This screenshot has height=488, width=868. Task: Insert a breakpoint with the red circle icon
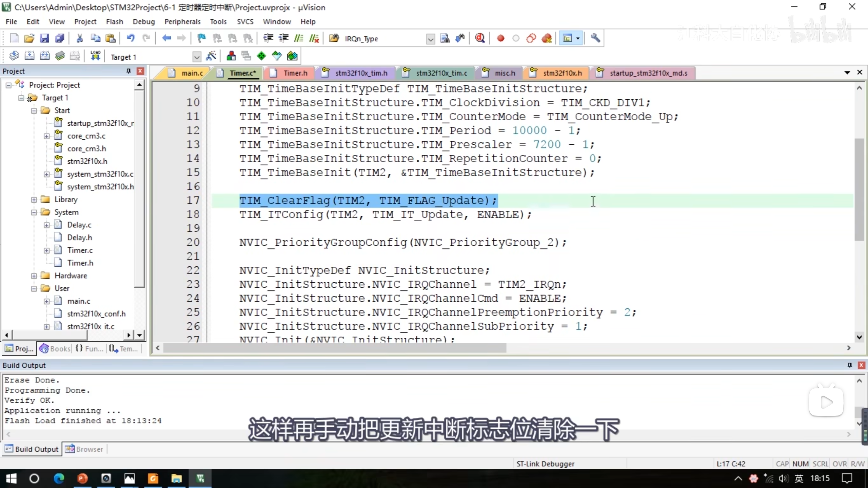tap(500, 38)
